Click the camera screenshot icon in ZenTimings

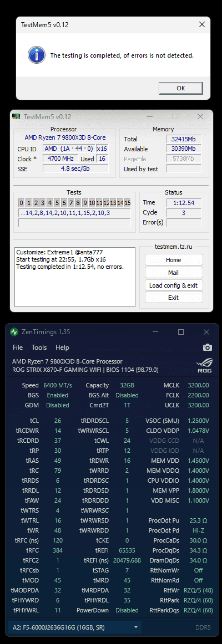(x=207, y=347)
